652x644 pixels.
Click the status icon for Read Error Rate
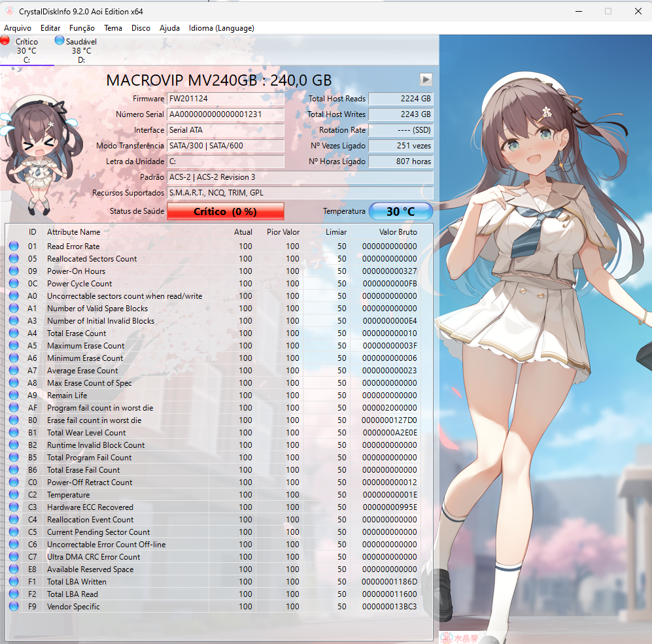(x=14, y=246)
